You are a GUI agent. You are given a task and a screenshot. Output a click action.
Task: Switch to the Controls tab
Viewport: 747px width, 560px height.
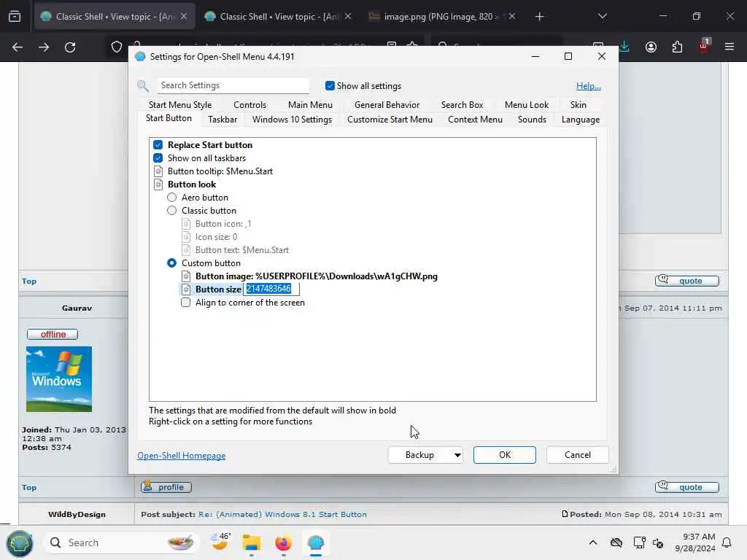(249, 105)
